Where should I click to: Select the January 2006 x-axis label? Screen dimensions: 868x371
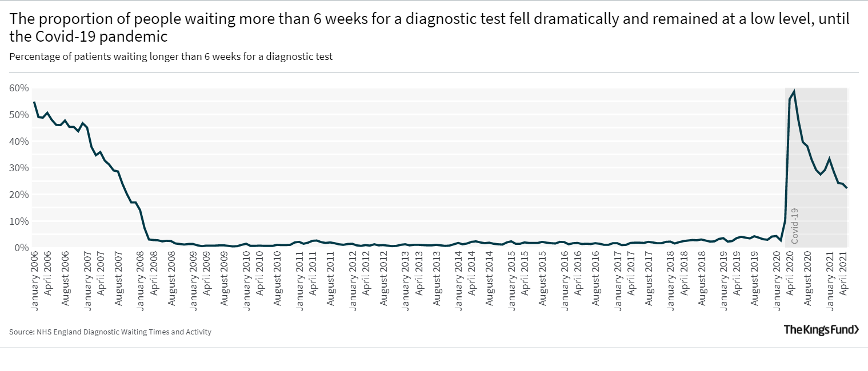[x=35, y=280]
